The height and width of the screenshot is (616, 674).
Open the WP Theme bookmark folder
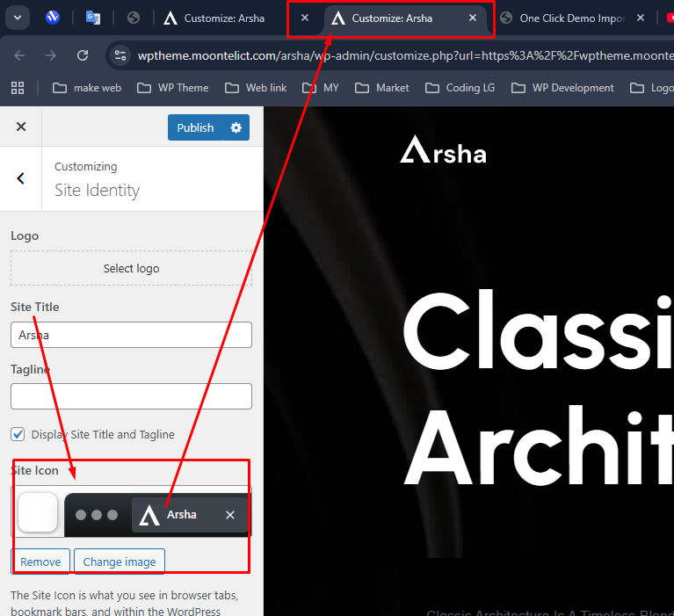point(173,88)
